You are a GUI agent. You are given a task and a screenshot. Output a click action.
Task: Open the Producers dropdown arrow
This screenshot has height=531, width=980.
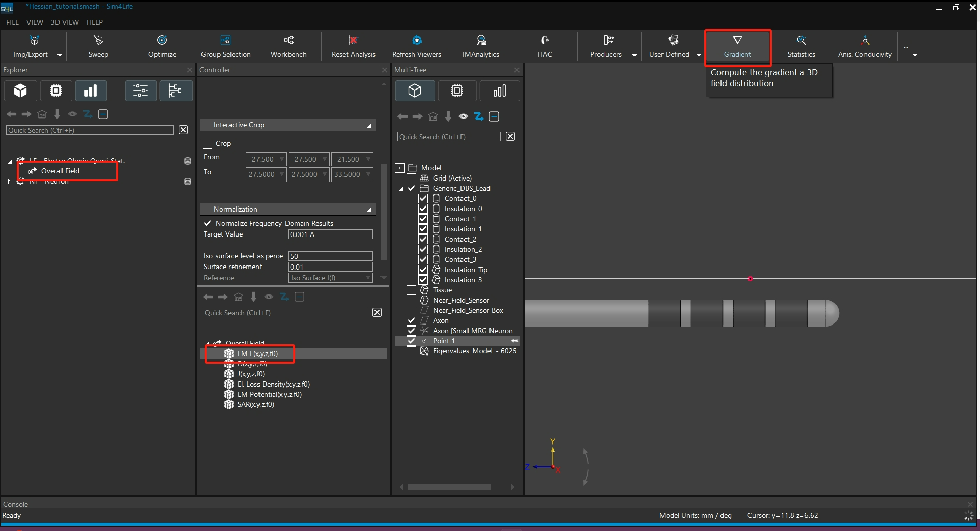[635, 55]
